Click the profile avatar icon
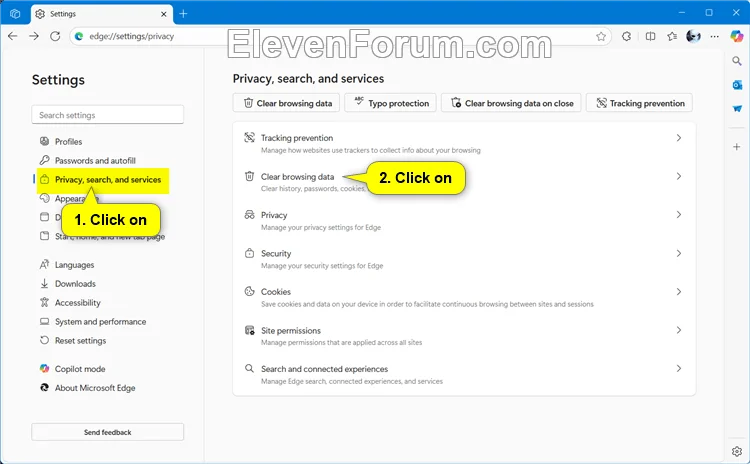 pos(693,36)
